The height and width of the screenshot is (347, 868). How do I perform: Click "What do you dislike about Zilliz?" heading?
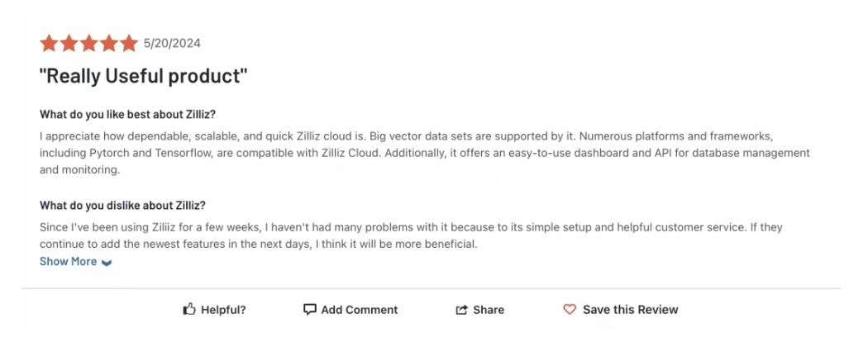[x=122, y=206]
